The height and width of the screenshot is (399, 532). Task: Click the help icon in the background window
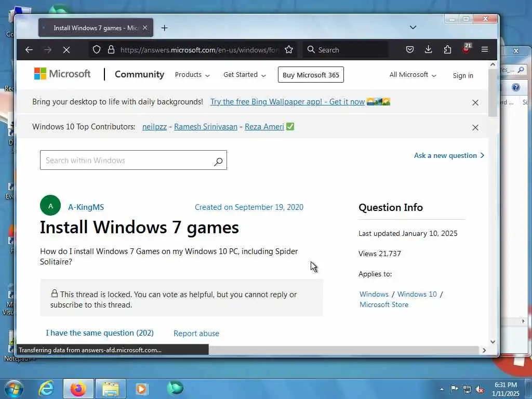pyautogui.click(x=516, y=87)
